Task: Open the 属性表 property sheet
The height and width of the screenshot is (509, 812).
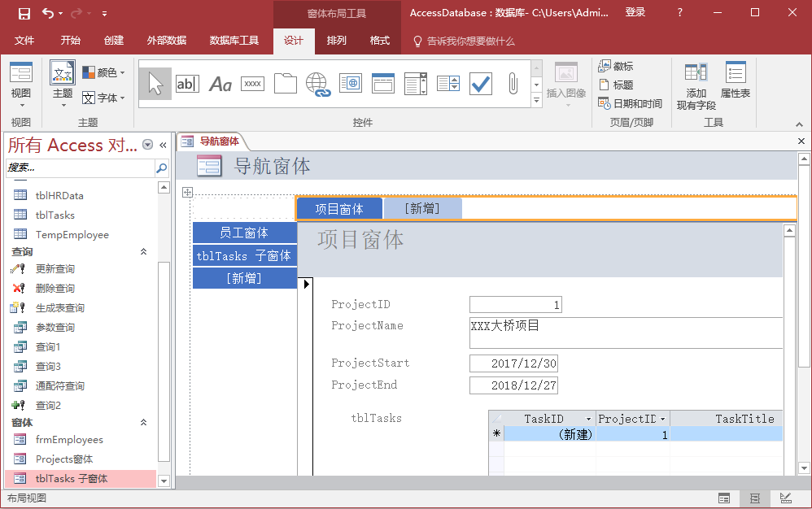Action: coord(735,81)
